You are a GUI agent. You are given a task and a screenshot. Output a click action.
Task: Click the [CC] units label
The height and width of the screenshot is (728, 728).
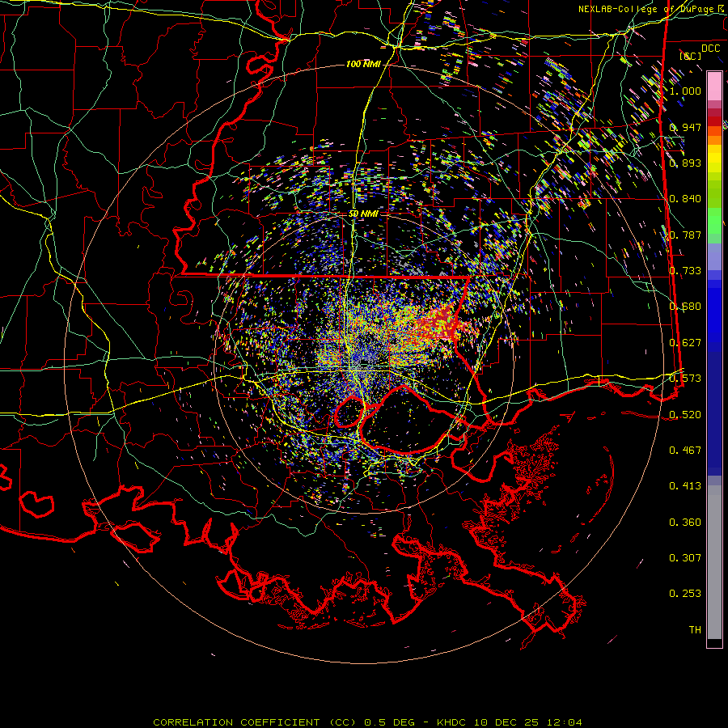(691, 56)
